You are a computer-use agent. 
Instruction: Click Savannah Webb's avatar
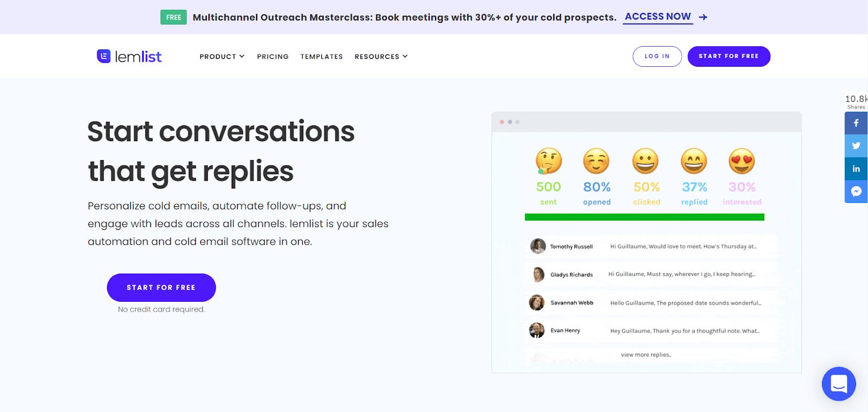[x=537, y=302]
